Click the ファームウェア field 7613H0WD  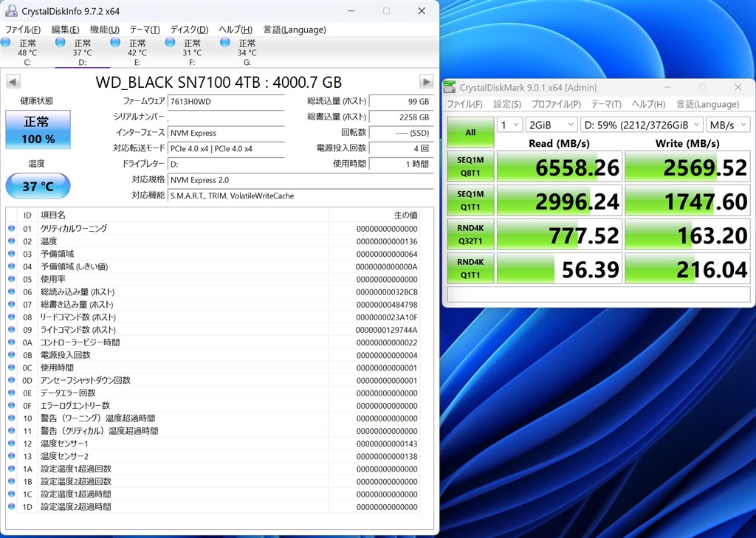[226, 101]
